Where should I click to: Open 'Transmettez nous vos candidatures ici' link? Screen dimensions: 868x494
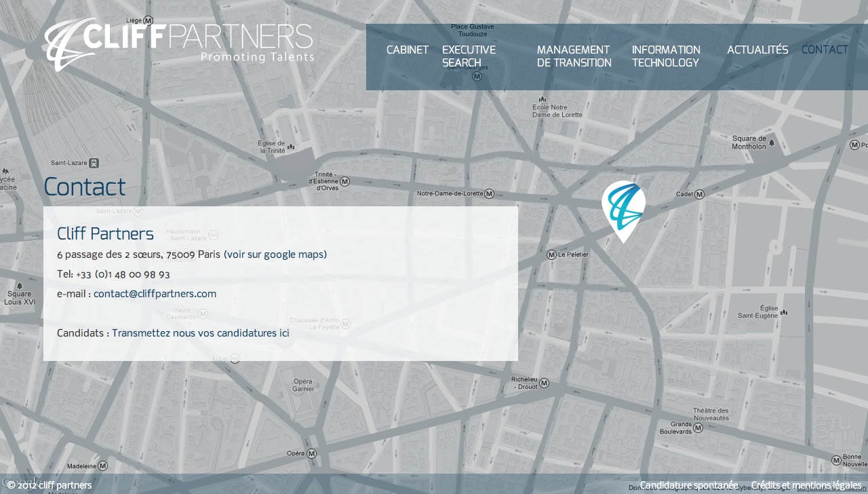(201, 333)
